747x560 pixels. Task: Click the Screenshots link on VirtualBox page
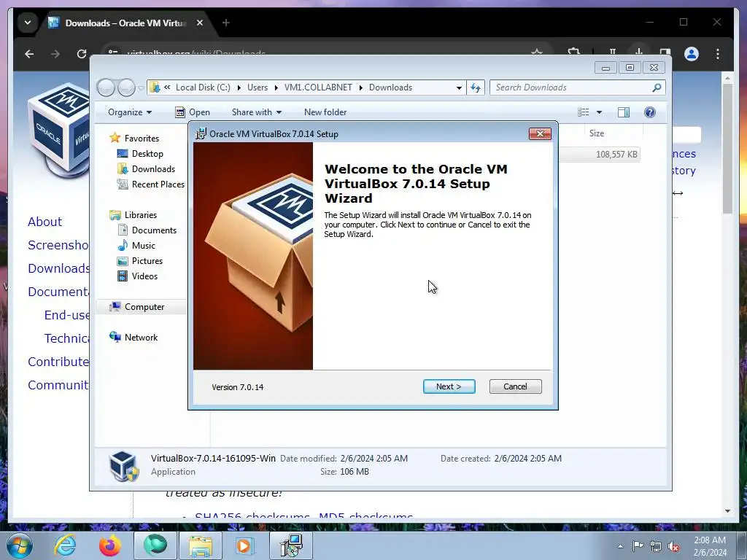click(x=58, y=245)
